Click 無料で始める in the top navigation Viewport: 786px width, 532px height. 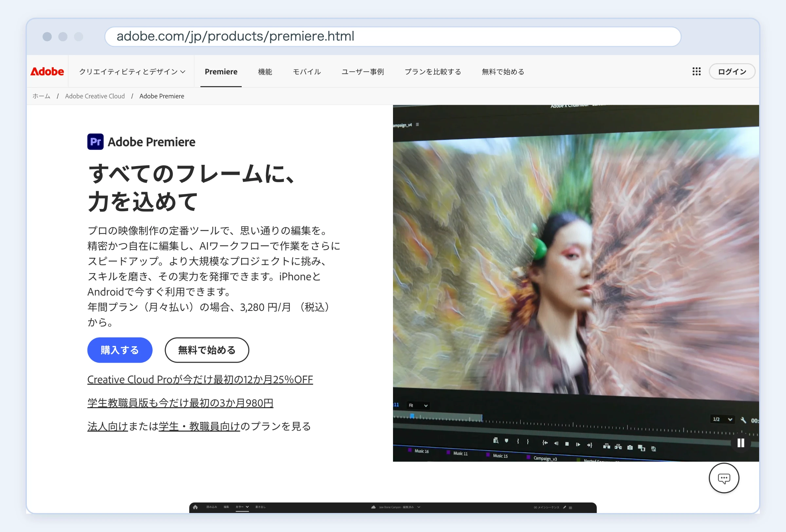coord(503,72)
